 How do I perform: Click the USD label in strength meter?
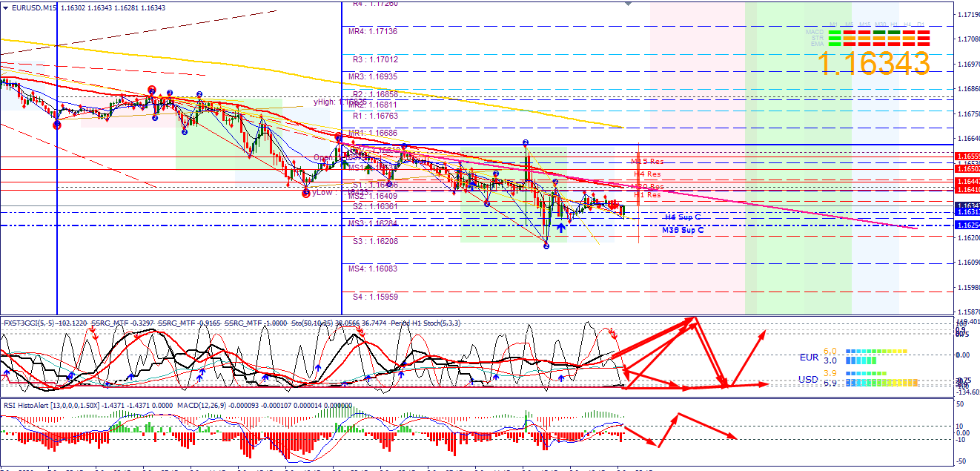(x=810, y=379)
